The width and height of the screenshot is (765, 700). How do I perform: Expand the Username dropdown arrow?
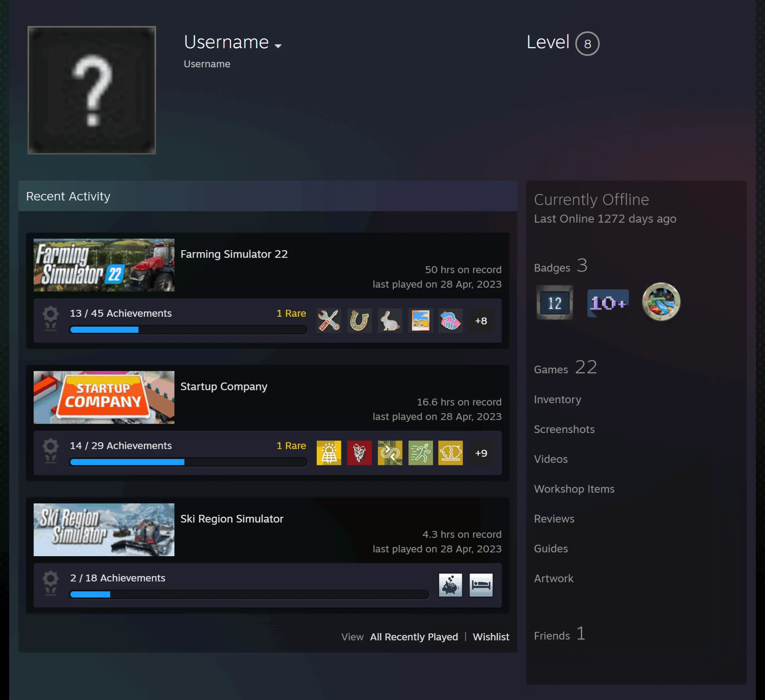click(278, 46)
